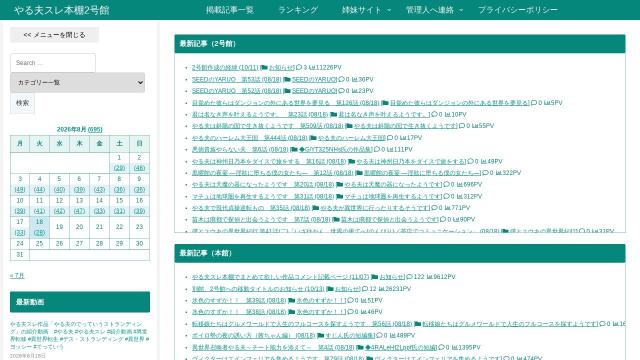Image resolution: width=640 pixels, height=360 pixels.
Task: Expand the 姉妹サイト menu
Action: click(366, 10)
